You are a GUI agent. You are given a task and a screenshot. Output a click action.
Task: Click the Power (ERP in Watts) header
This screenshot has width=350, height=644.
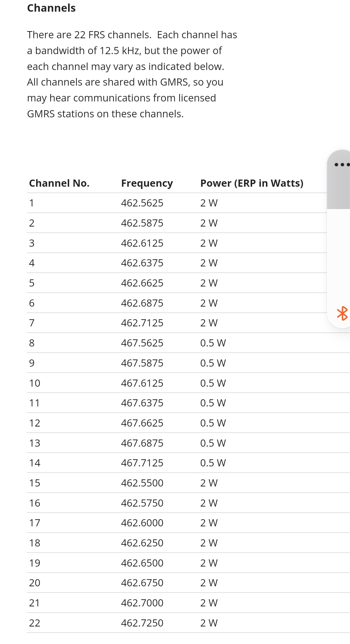click(251, 183)
